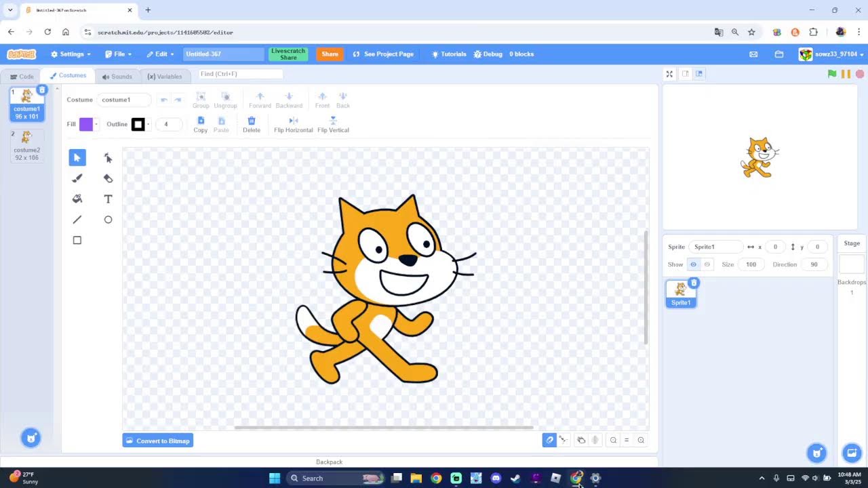Open the choose a backdrop button
This screenshot has width=868, height=488.
click(x=851, y=452)
